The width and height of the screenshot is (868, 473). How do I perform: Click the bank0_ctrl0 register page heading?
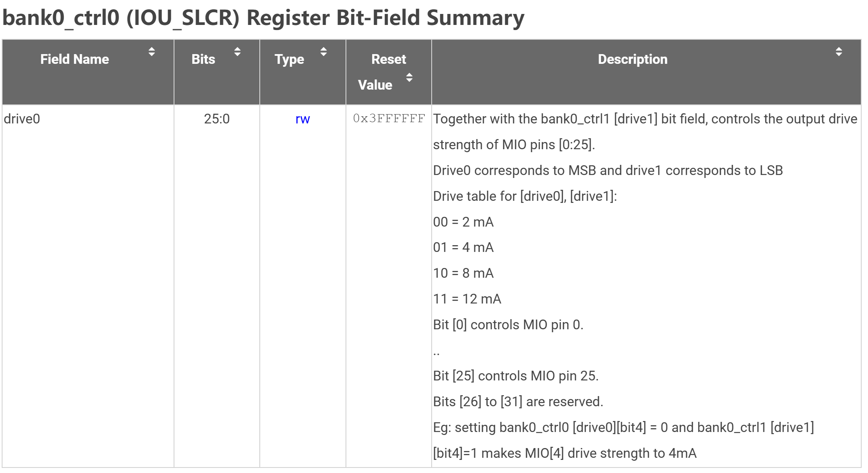click(x=263, y=18)
